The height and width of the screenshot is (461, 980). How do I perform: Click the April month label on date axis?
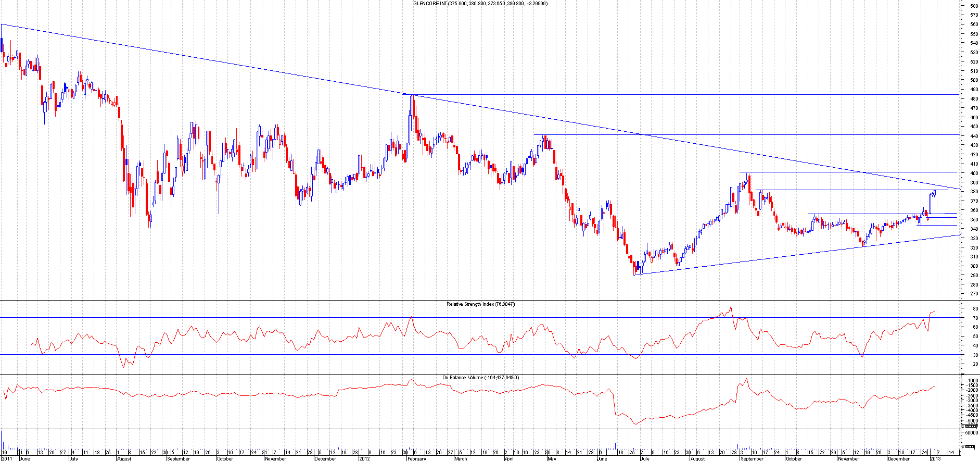point(509,458)
